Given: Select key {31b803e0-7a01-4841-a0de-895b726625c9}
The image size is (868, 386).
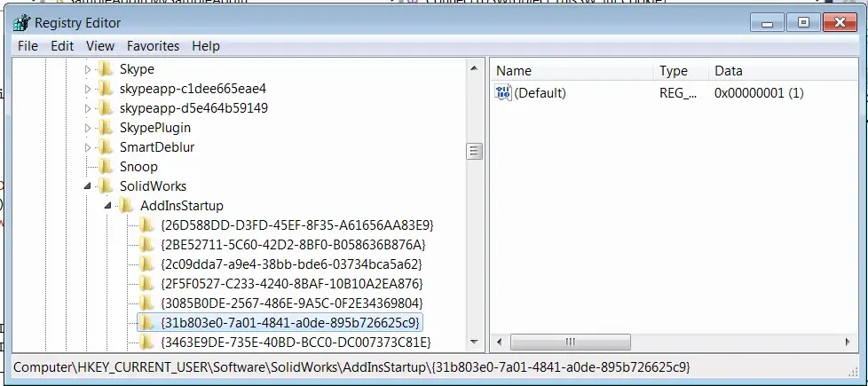Looking at the screenshot, I should pos(290,322).
